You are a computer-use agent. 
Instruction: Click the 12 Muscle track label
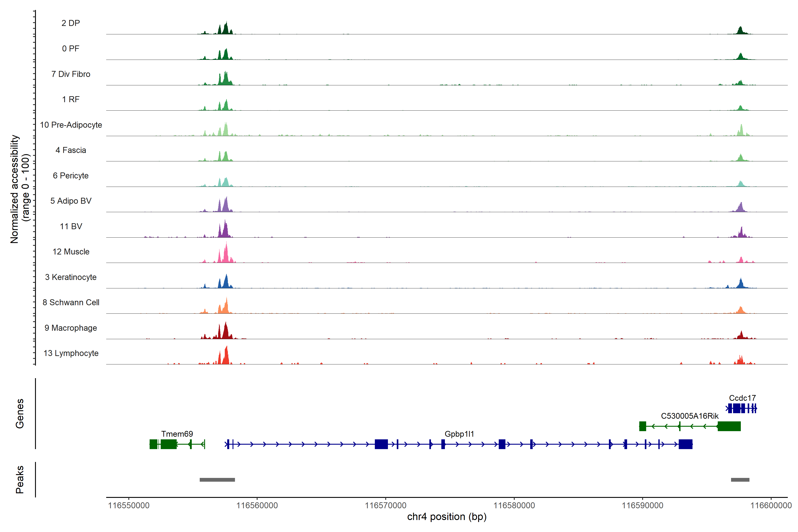[71, 252]
